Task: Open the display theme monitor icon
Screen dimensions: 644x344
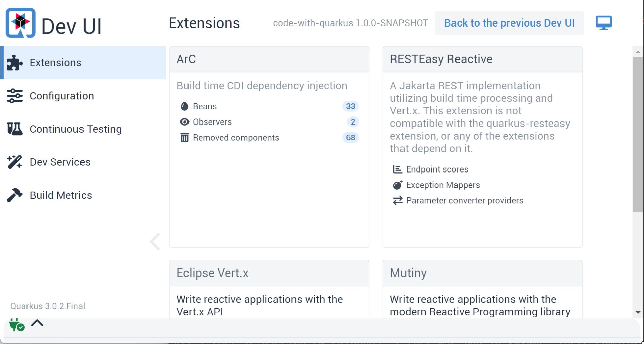Action: [x=603, y=23]
